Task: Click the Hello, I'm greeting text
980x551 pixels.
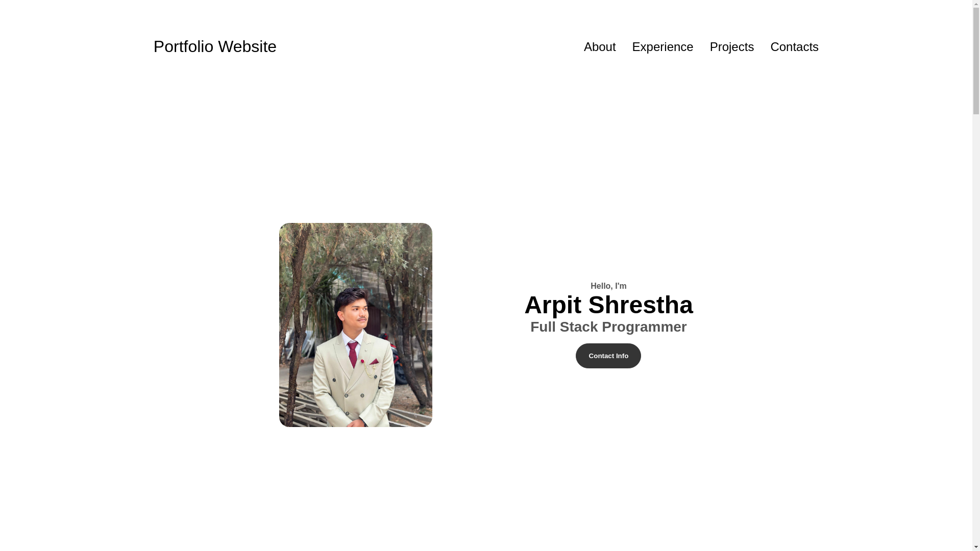Action: click(608, 286)
